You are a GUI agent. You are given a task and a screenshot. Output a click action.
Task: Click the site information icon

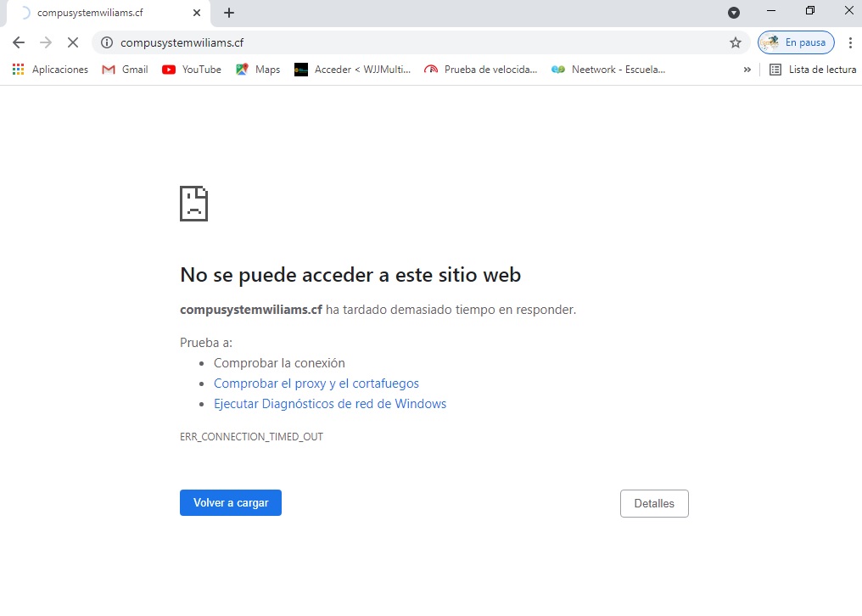[x=107, y=42]
